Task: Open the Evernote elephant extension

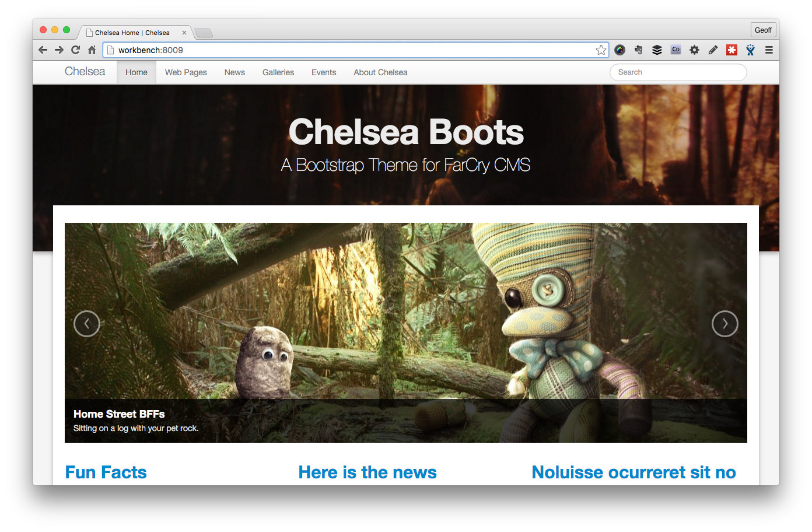Action: click(x=639, y=50)
